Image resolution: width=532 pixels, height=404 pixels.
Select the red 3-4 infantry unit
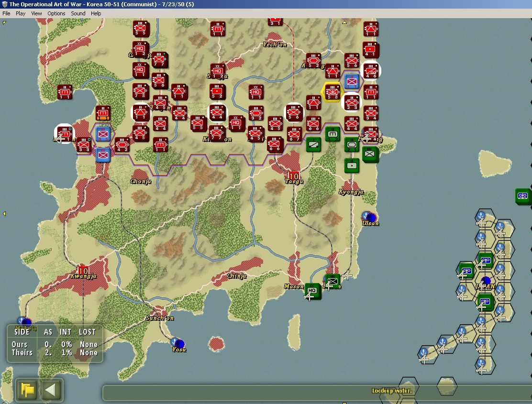[x=370, y=113]
